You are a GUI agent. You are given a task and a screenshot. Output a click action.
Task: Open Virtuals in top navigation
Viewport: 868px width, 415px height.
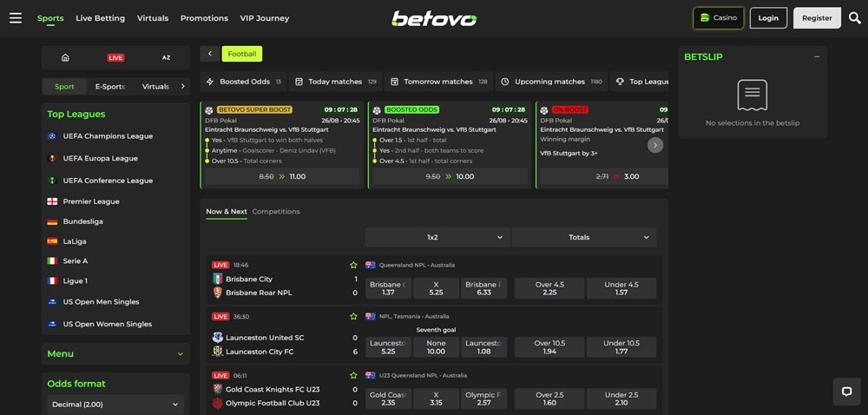153,18
